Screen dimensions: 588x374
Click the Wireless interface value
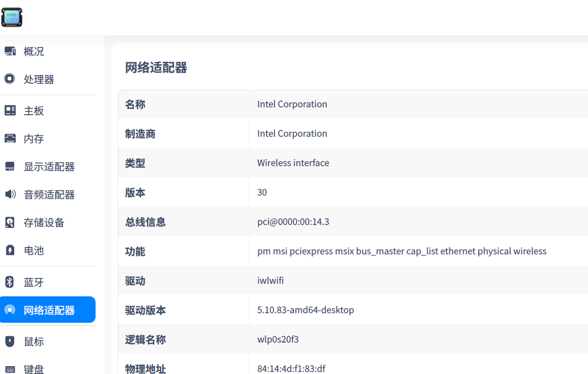(293, 163)
